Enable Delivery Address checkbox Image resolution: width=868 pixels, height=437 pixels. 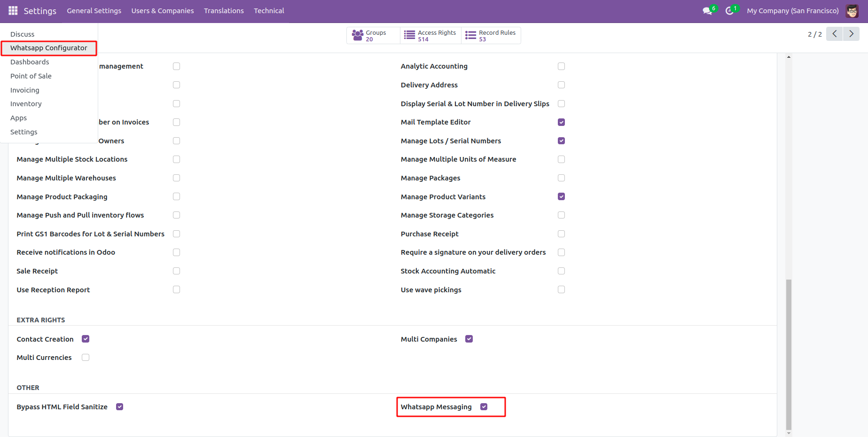coord(561,85)
